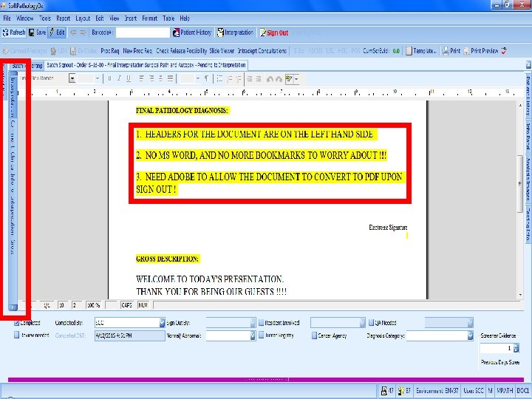The image size is (532, 399).
Task: Open the Diagnosis Category dropdown
Action: [x=470, y=335]
